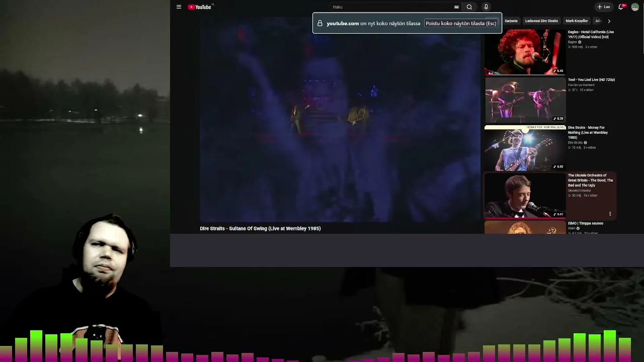Click the Eagles channel name

(573, 42)
